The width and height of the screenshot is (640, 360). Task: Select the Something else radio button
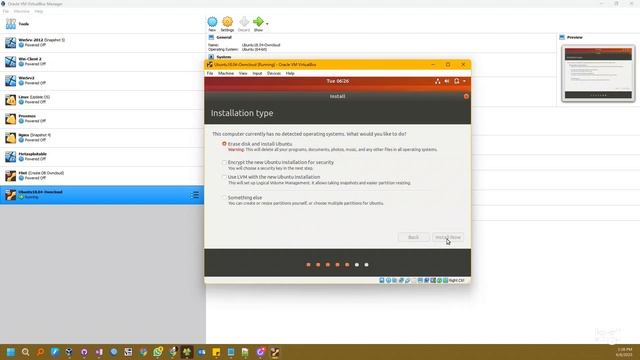(x=224, y=198)
